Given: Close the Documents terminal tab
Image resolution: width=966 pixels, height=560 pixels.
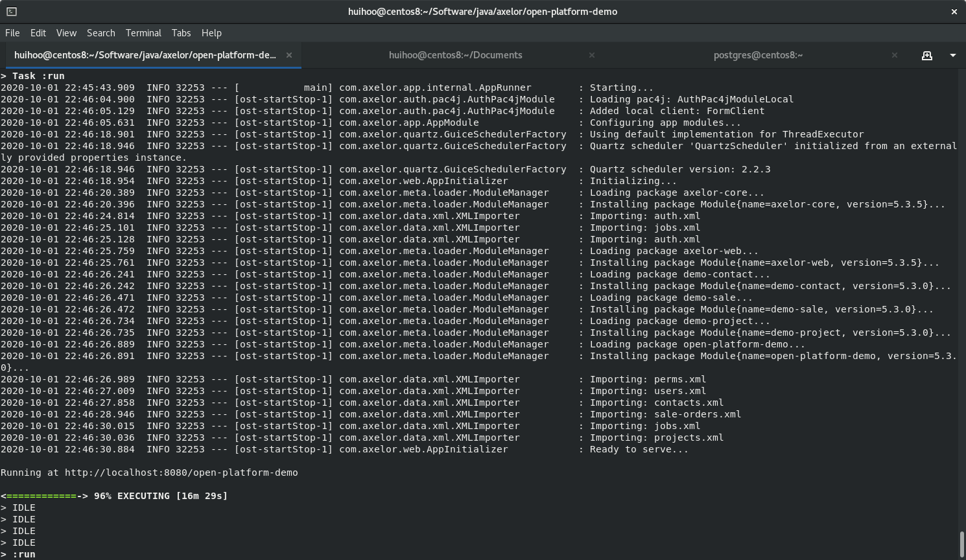Looking at the screenshot, I should [x=591, y=56].
